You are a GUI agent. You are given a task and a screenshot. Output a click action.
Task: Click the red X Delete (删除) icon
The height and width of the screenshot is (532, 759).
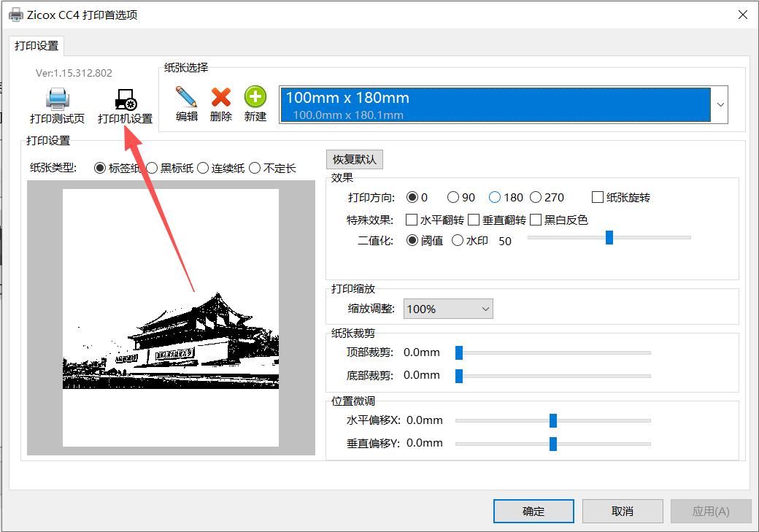pos(220,97)
